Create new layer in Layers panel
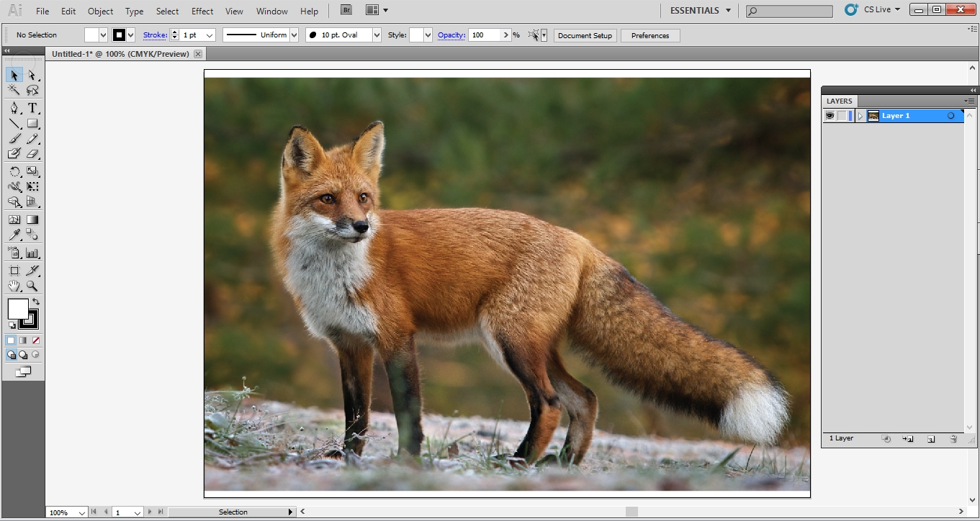The height and width of the screenshot is (521, 980). tap(931, 439)
